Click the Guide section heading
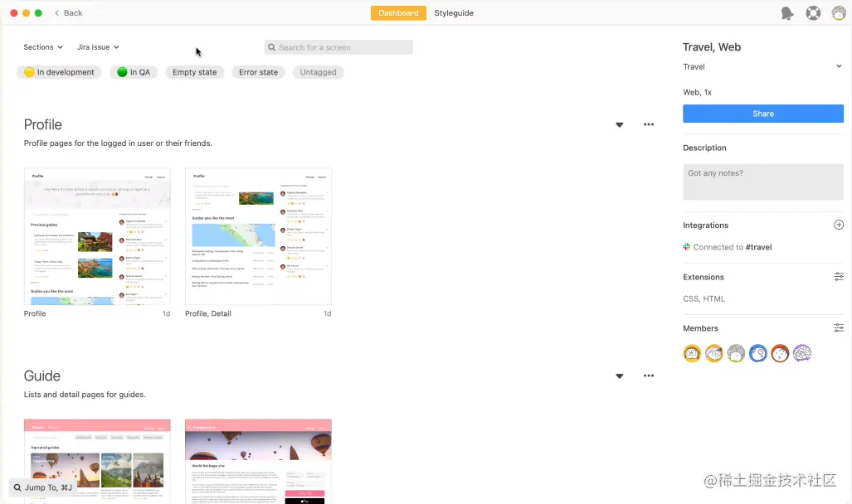Image resolution: width=852 pixels, height=504 pixels. pos(41,376)
